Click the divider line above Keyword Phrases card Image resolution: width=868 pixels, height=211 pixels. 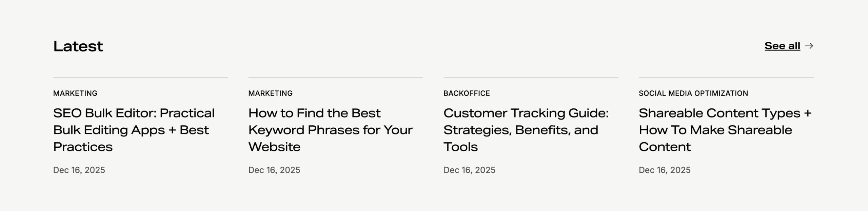336,78
